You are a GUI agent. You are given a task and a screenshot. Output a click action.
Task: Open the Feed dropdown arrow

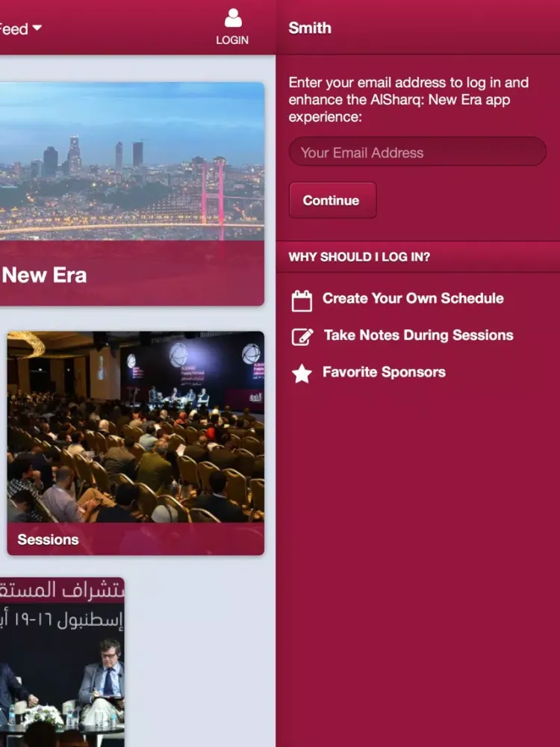[37, 28]
